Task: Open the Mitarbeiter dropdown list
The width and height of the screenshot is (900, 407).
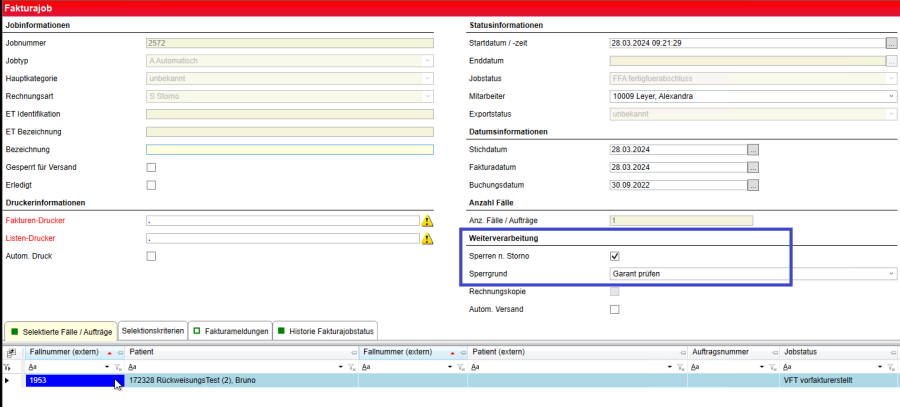Action: coord(891,97)
